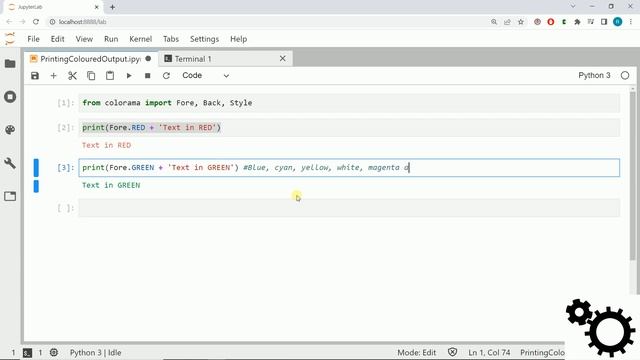Open the browser profile avatar
640x360 pixels.
coord(618,22)
